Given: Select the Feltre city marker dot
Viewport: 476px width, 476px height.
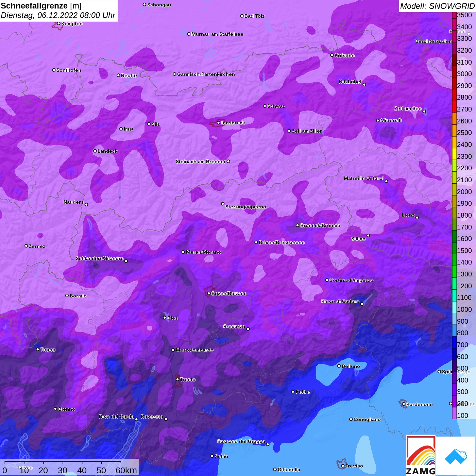Looking at the screenshot, I should pyautogui.click(x=293, y=392).
